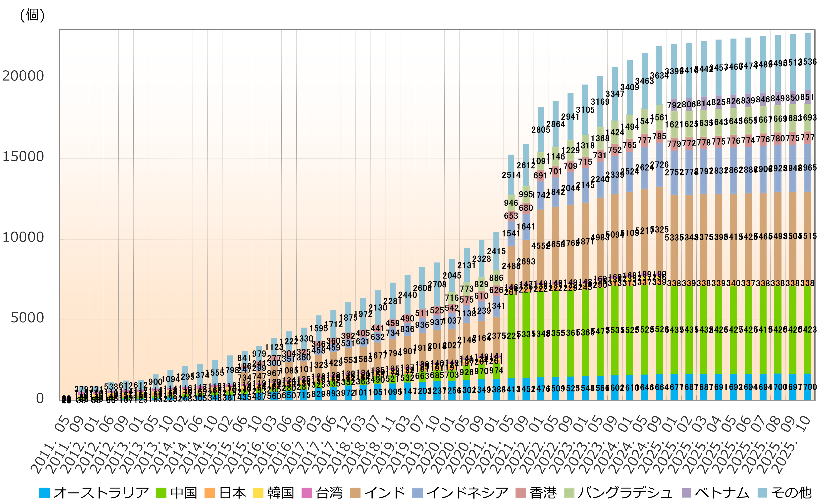The height and width of the screenshot is (504, 827).
Task: Click the ベトナム legend label
Action: [x=722, y=493]
